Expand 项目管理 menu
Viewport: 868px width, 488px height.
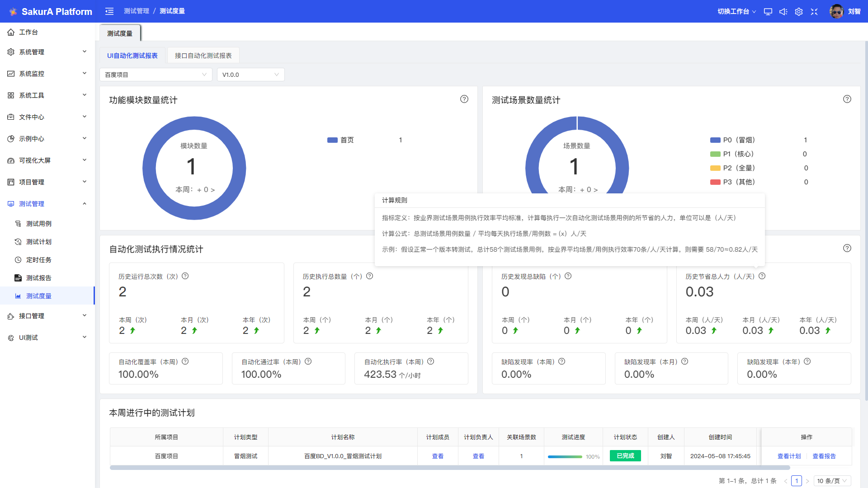[x=47, y=182]
